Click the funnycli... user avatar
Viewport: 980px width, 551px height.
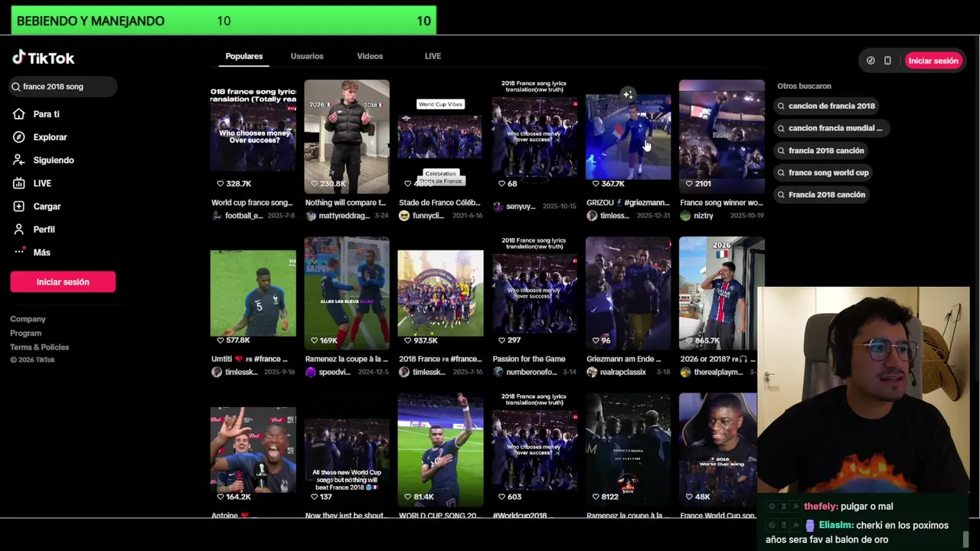click(404, 216)
